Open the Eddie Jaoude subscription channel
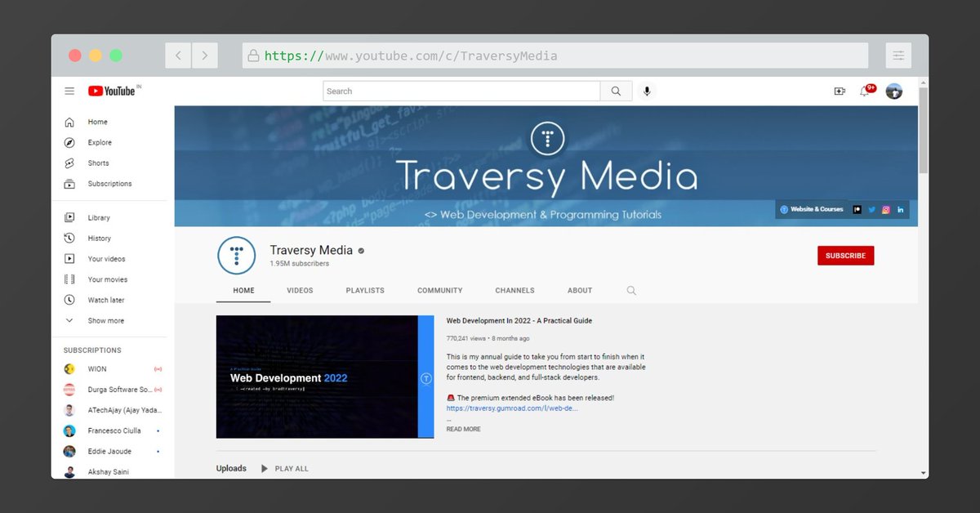Image resolution: width=980 pixels, height=513 pixels. pos(109,452)
